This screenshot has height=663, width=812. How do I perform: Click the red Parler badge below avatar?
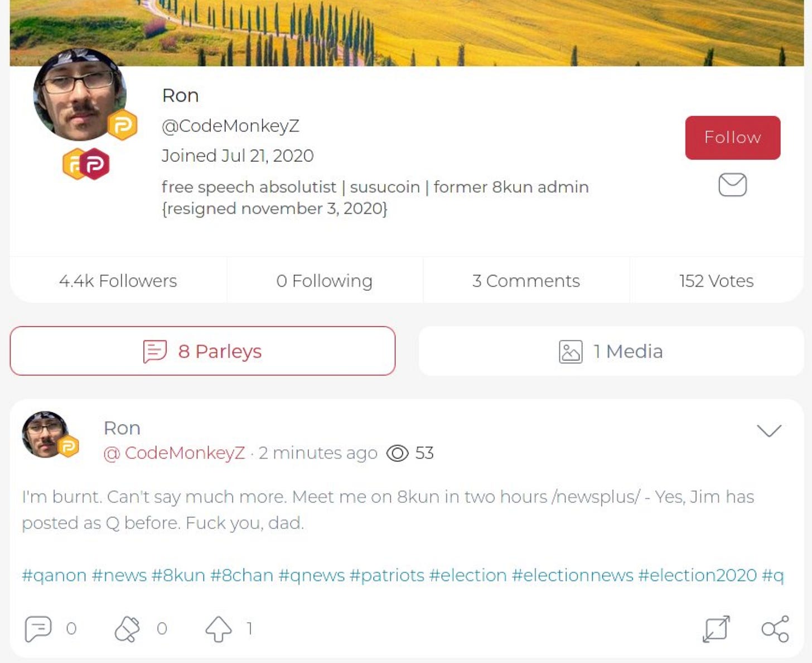95,164
